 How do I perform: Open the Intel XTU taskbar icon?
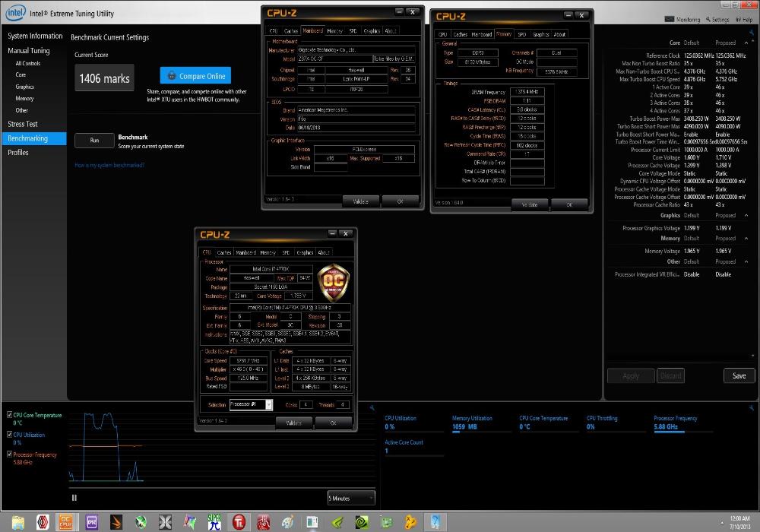435,522
